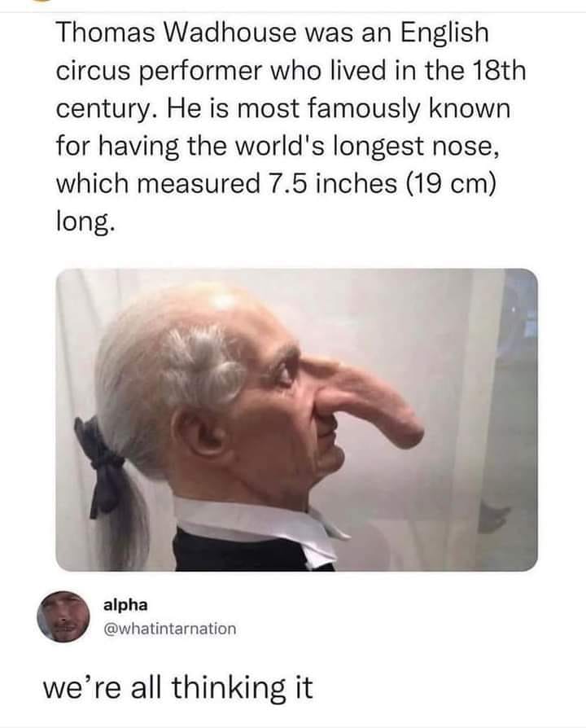Click the word "English" in the first line
586x728 pixels.
pyautogui.click(x=445, y=35)
